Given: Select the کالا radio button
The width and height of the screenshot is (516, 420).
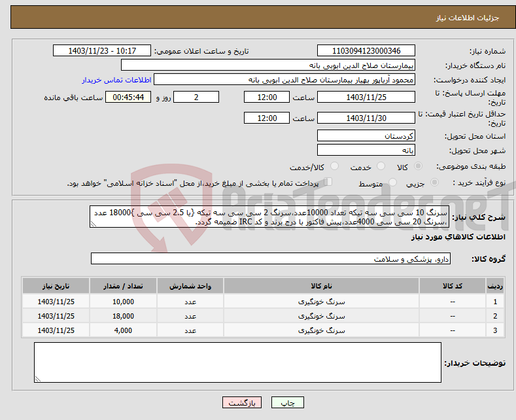Looking at the screenshot, I should click(419, 166).
